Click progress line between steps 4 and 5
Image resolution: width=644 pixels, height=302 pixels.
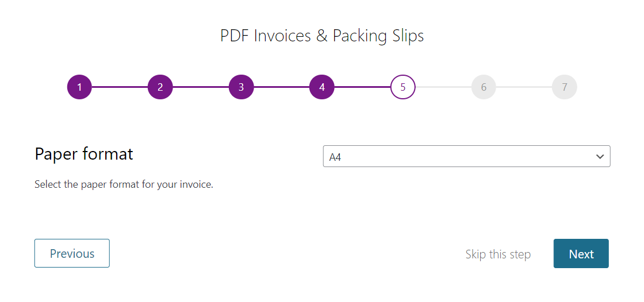(x=362, y=87)
